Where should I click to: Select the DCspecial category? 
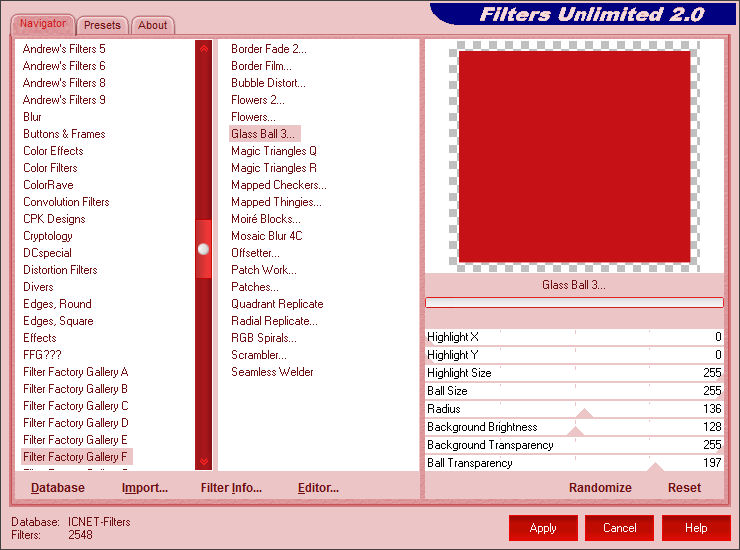pyautogui.click(x=47, y=253)
